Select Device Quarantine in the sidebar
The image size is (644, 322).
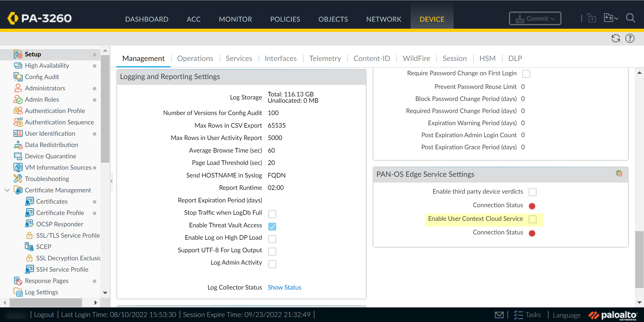click(x=50, y=156)
